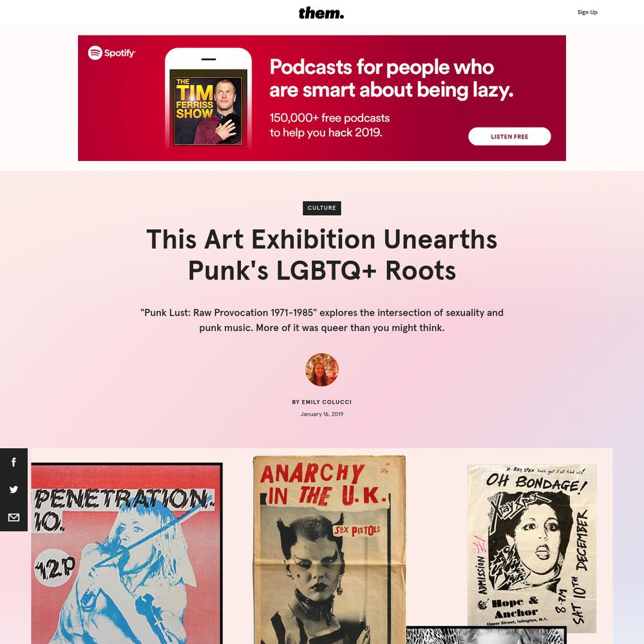
Task: Click the Punk Lust article subtitle text
Action: coord(321,320)
